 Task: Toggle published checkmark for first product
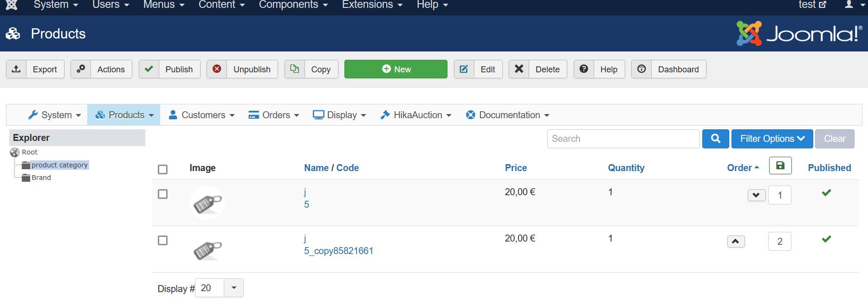(x=826, y=193)
